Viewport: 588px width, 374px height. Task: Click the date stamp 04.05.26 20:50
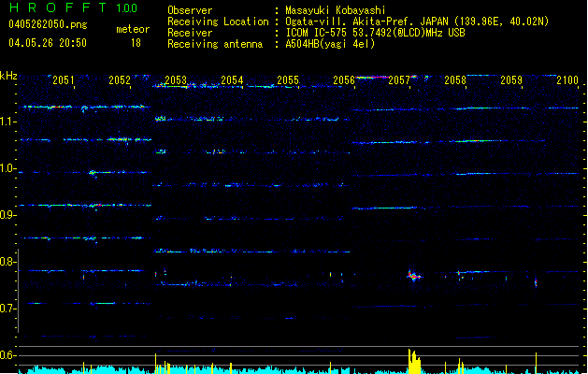point(48,43)
